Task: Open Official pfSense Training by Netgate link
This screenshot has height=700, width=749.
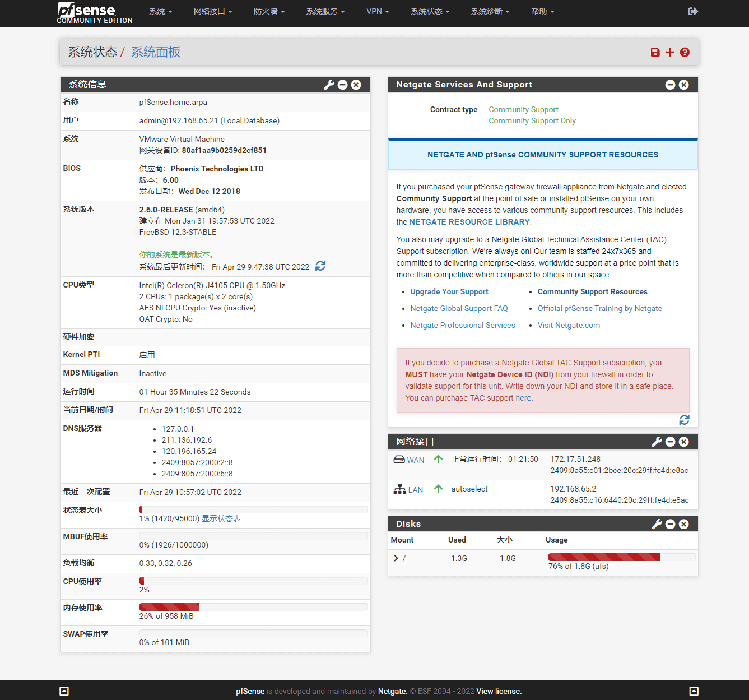Action: click(x=600, y=308)
